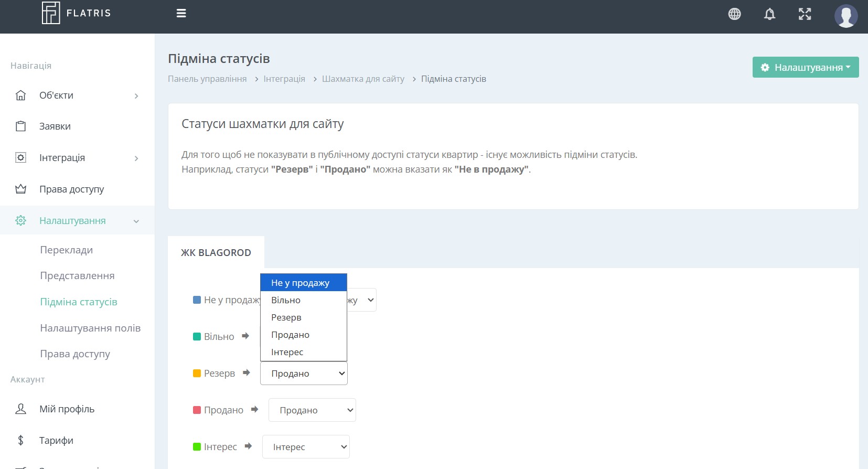
Task: Open the Інтерес status dropdown
Action: [x=306, y=447]
